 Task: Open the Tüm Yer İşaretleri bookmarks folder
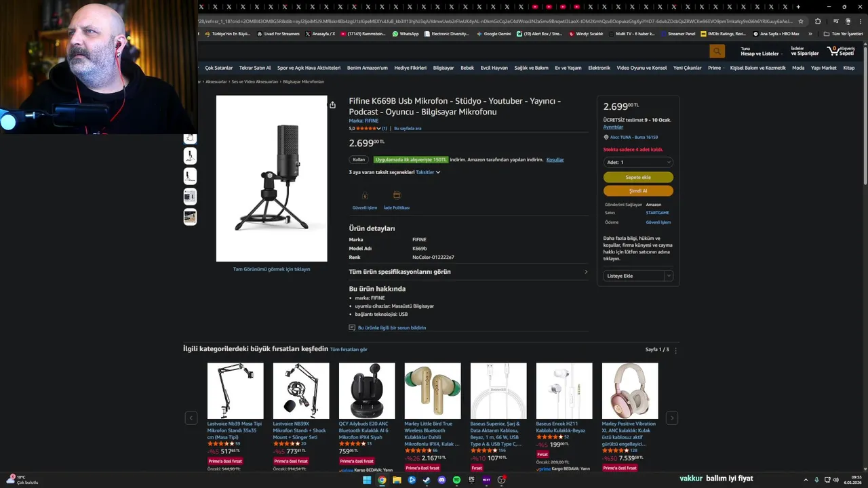point(843,33)
